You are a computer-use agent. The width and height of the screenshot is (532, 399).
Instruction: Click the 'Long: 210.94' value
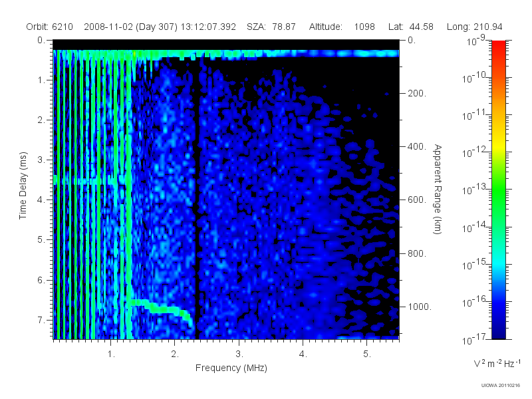pos(474,27)
